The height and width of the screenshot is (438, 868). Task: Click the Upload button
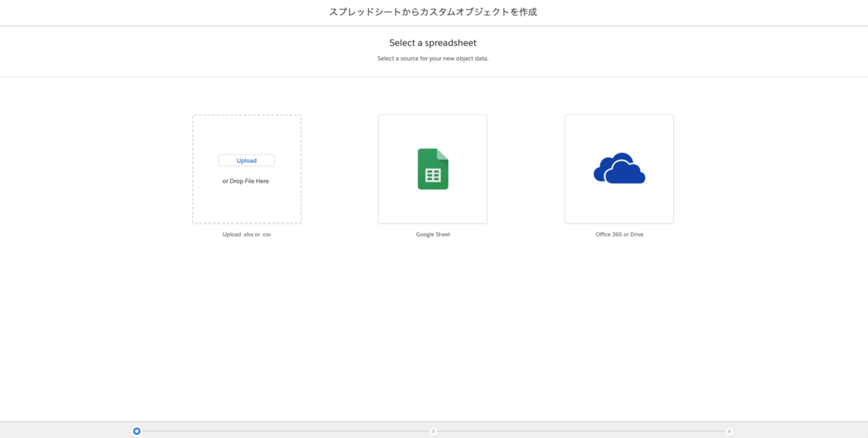point(247,160)
